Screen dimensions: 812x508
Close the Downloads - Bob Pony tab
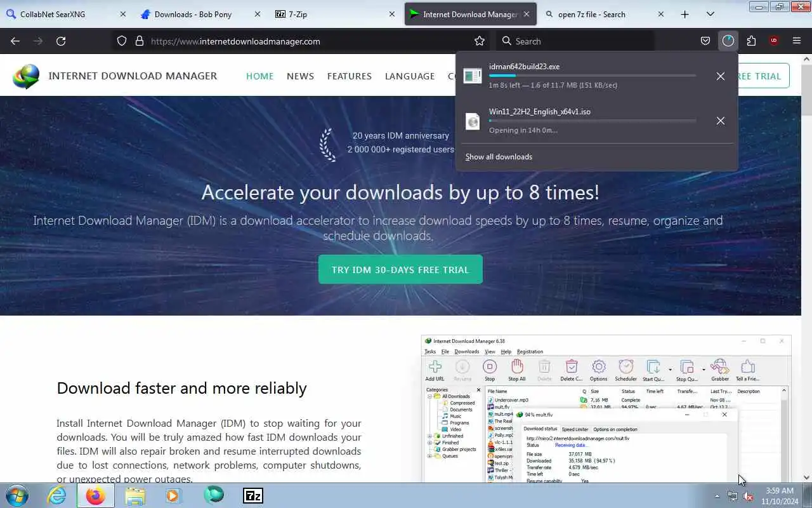[257, 14]
